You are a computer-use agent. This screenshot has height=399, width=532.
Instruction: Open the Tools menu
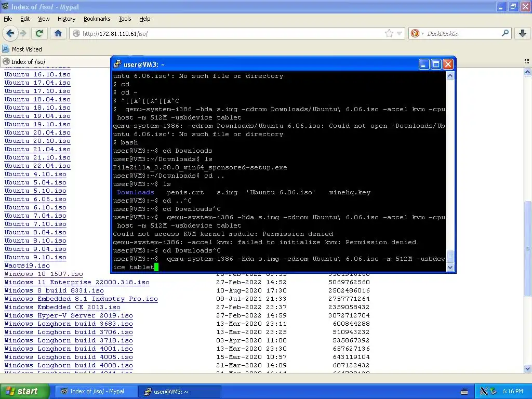point(125,19)
